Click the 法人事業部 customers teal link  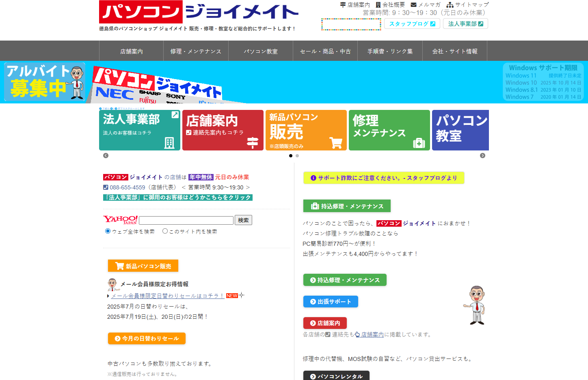pos(178,198)
